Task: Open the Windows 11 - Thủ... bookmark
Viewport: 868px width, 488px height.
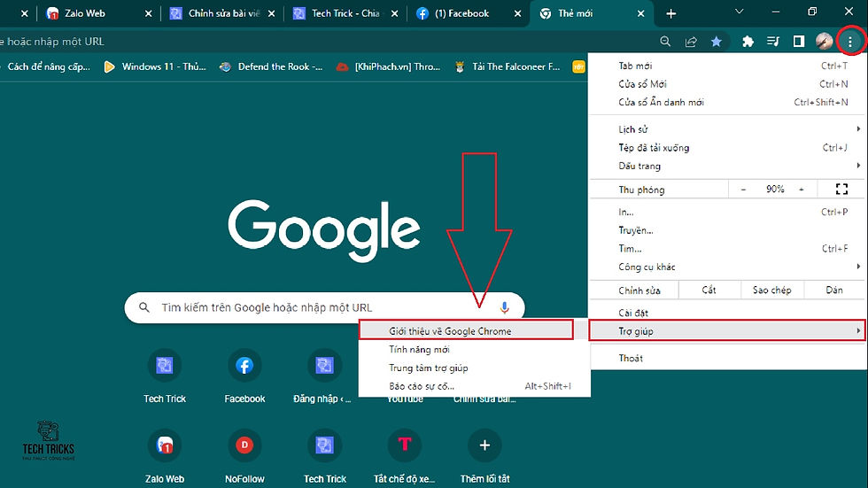Action: click(x=155, y=67)
